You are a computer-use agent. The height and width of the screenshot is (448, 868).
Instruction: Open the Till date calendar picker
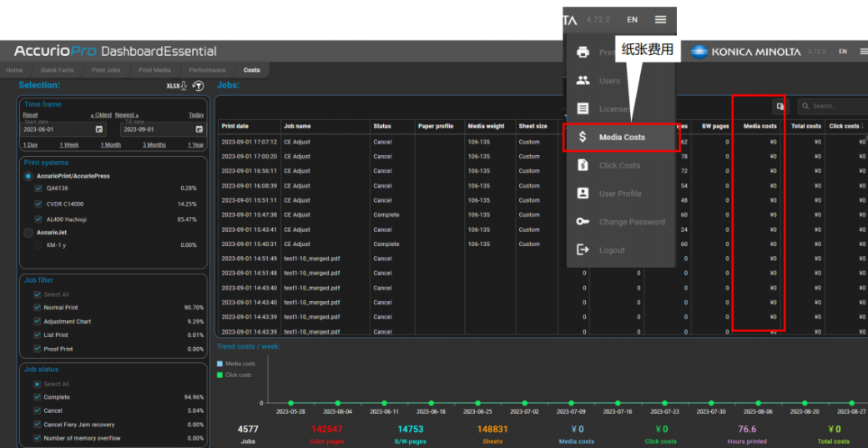pyautogui.click(x=199, y=129)
